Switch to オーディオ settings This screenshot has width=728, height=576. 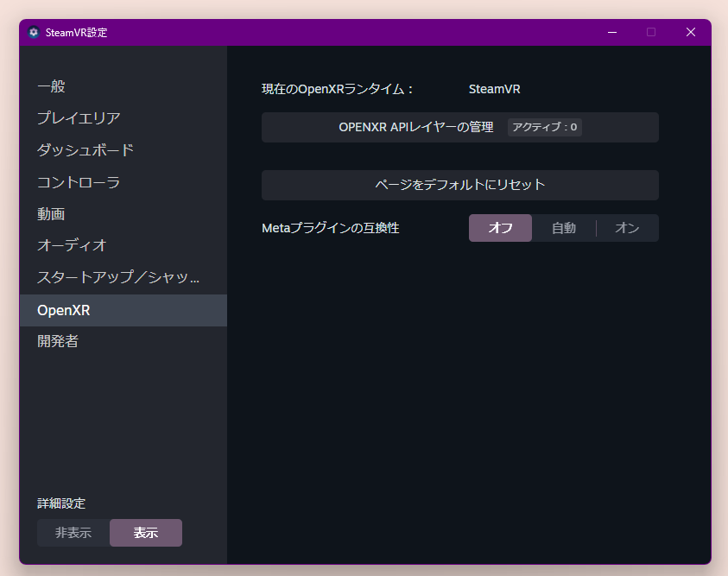(x=123, y=245)
